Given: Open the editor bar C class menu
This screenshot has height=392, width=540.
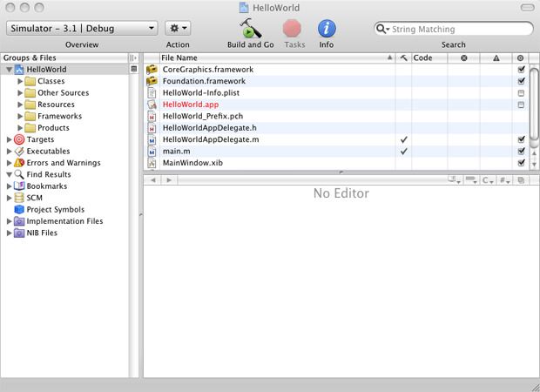Looking at the screenshot, I should coord(488,180).
